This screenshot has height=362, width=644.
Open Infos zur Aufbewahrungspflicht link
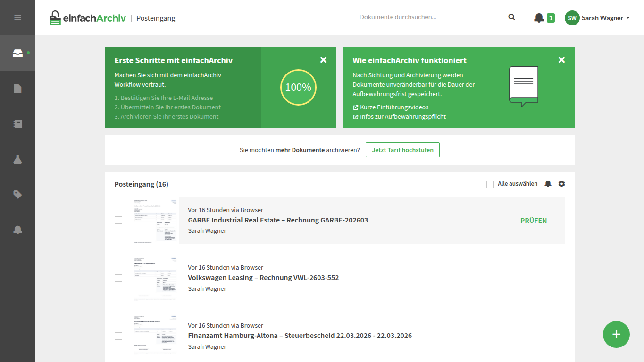coord(399,116)
